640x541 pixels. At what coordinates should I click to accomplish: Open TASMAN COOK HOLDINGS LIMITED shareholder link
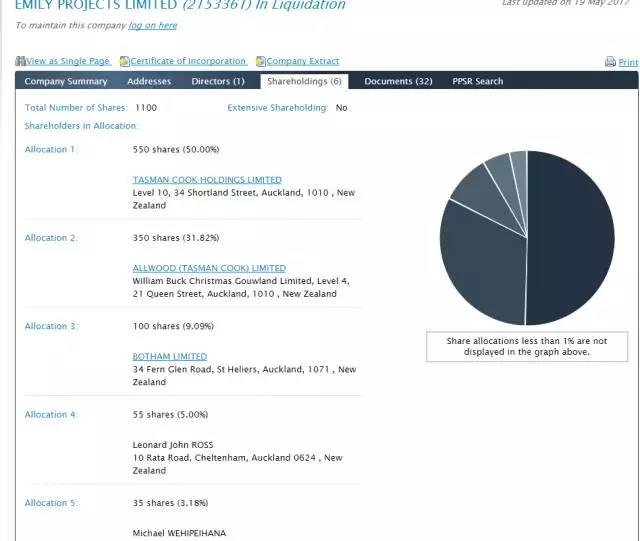point(207,180)
